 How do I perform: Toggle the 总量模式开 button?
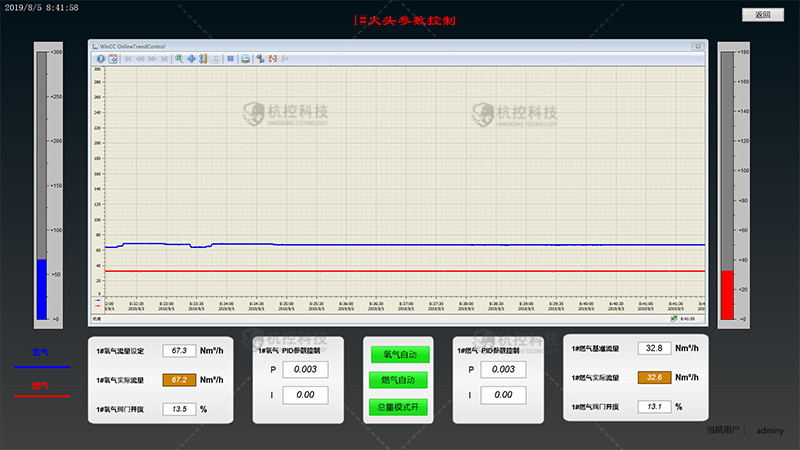400,406
